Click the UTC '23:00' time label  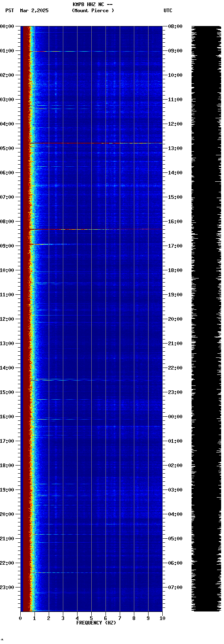pos(175,392)
